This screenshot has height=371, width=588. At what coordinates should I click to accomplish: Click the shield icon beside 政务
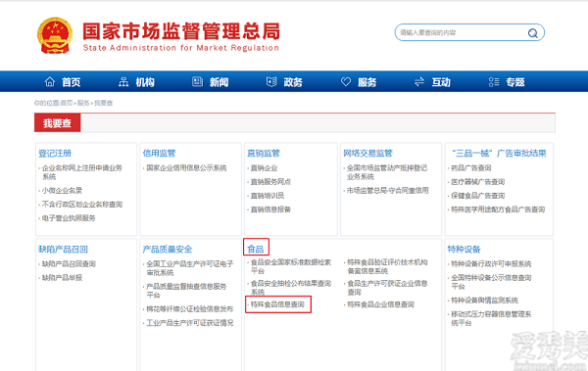(x=271, y=81)
